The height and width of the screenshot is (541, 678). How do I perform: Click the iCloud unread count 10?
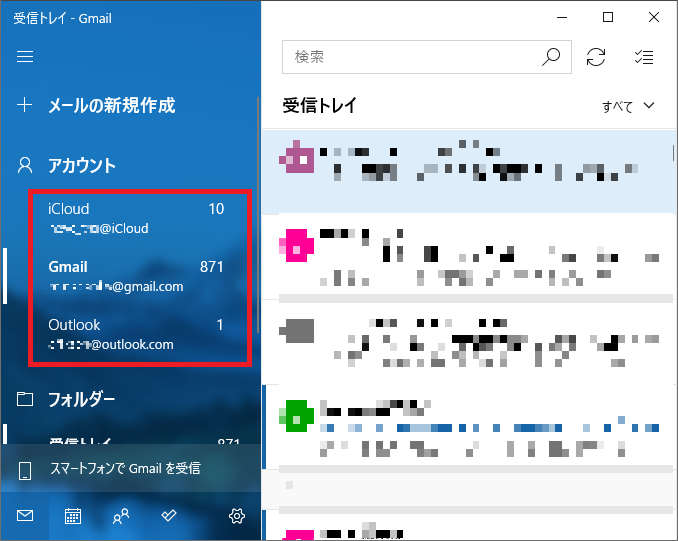point(216,209)
